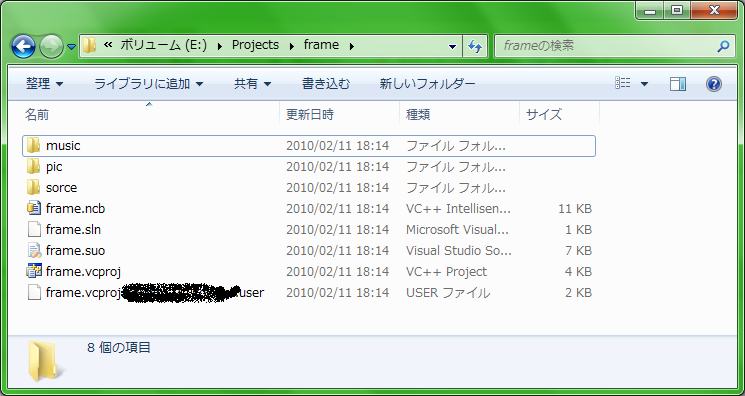Click the frame.ncb file icon

34,208
